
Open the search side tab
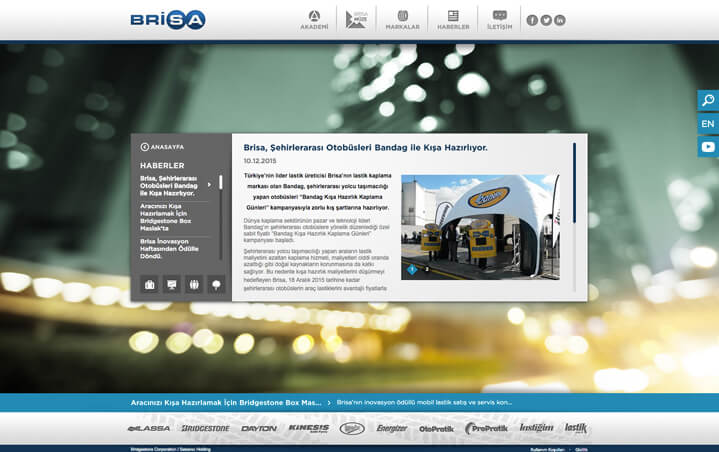(x=708, y=100)
